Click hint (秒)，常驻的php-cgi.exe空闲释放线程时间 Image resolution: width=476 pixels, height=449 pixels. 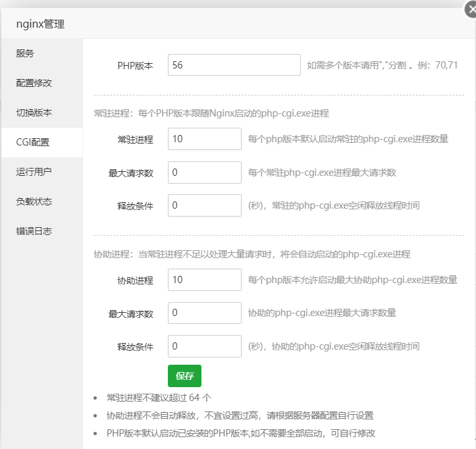pyautogui.click(x=334, y=205)
